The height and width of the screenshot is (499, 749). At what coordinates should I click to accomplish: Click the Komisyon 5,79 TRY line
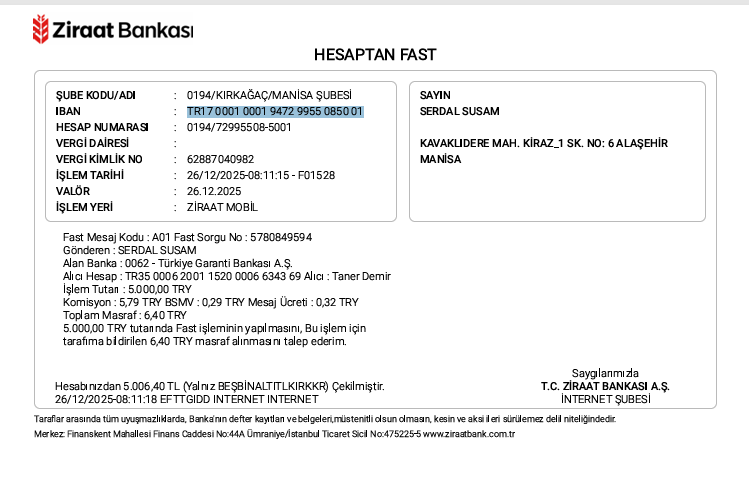(x=211, y=302)
